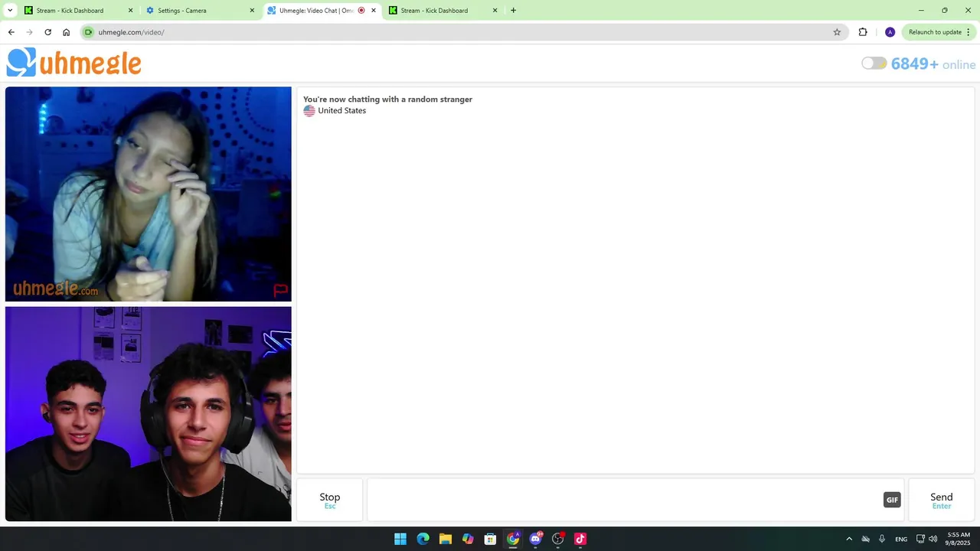Open Copilot from the taskbar

tap(468, 539)
